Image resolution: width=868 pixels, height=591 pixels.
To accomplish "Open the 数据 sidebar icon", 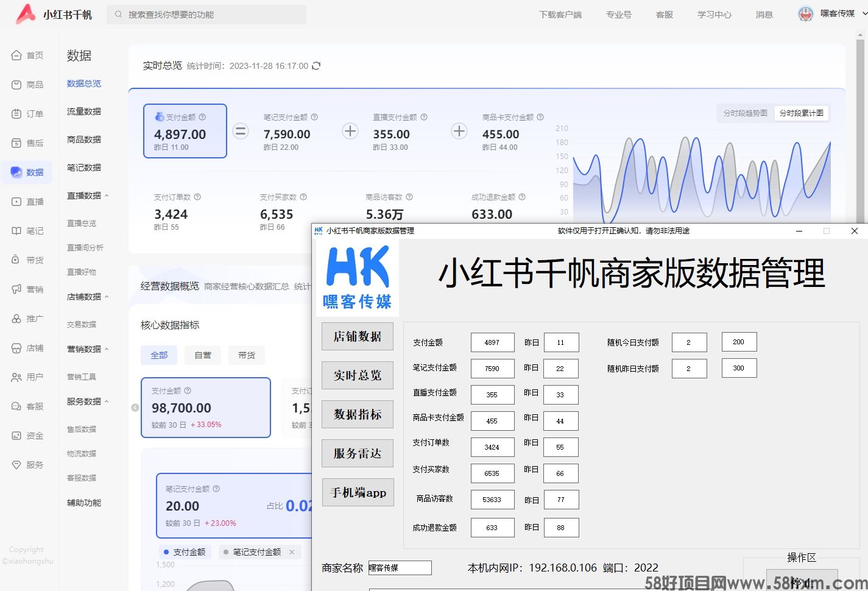I will point(16,172).
